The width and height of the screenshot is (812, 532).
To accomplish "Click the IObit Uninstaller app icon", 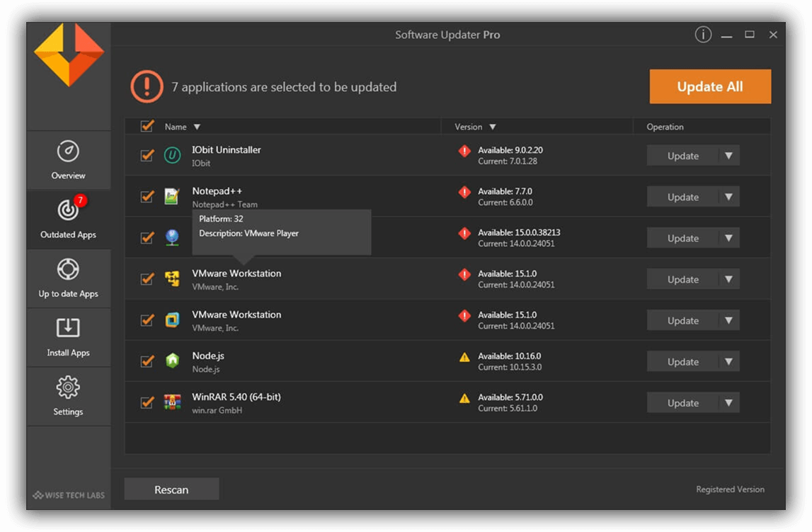I will (173, 155).
